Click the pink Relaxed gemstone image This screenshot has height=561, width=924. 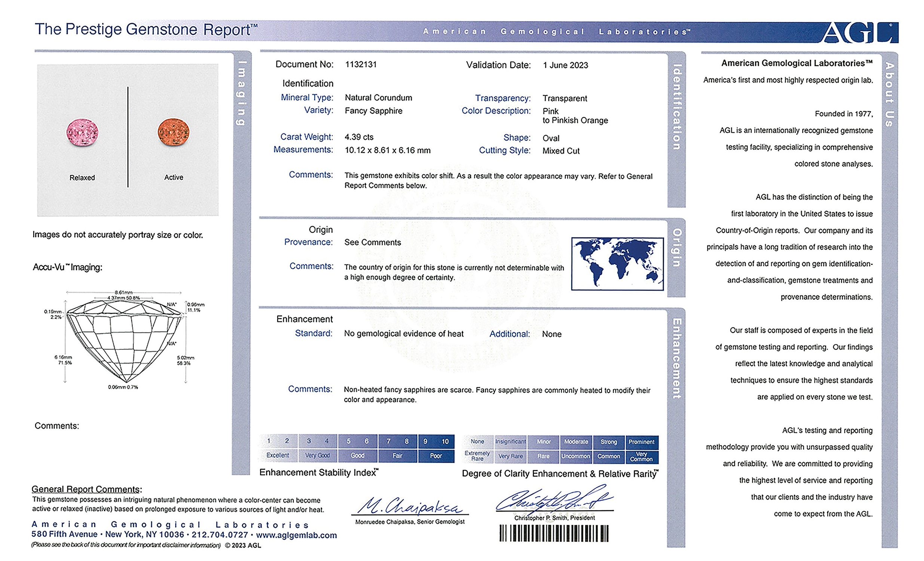click(x=82, y=132)
